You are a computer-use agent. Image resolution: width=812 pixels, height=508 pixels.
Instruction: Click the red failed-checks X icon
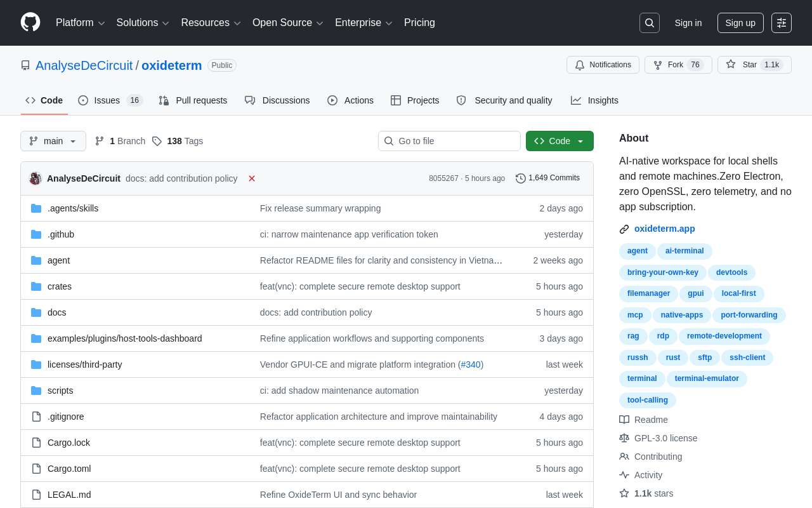pos(252,178)
